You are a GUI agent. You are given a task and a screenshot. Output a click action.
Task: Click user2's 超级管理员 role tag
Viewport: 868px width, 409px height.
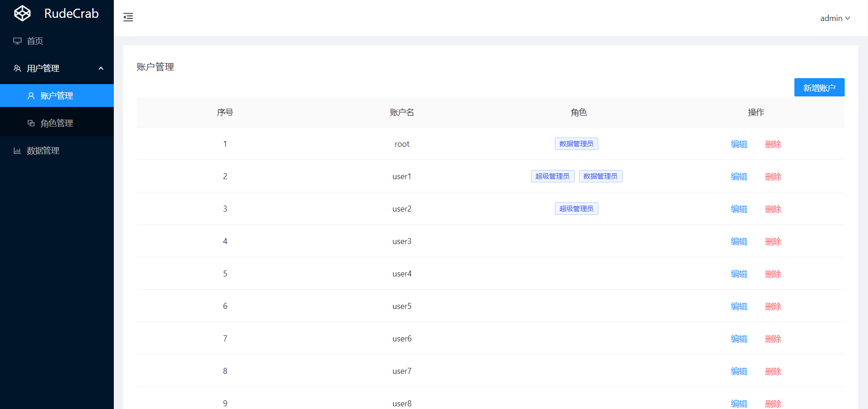pos(576,208)
